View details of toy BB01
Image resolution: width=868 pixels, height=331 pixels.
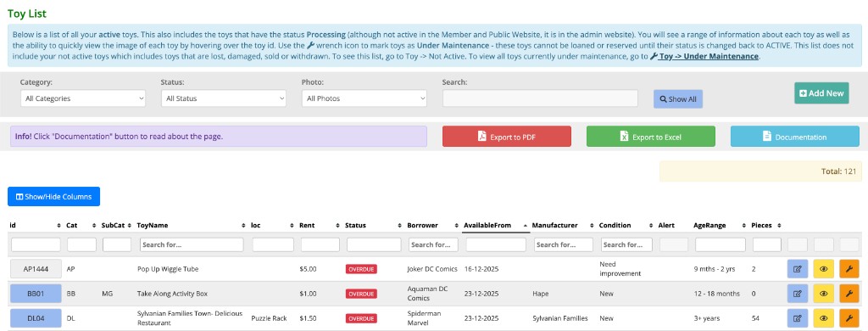click(x=823, y=294)
